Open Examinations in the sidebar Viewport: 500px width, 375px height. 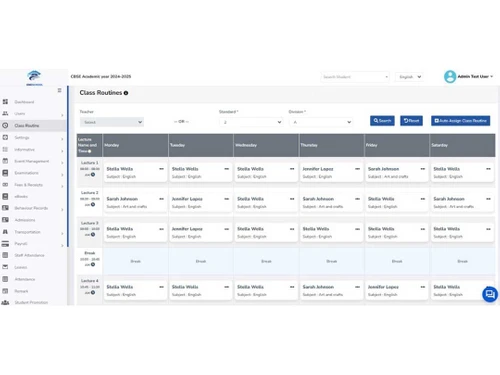coord(26,173)
